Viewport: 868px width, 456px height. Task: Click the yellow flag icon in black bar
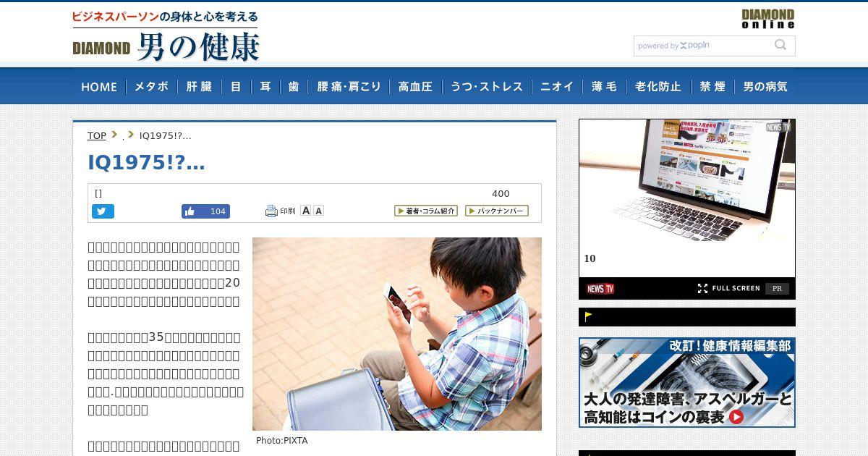[x=589, y=316]
